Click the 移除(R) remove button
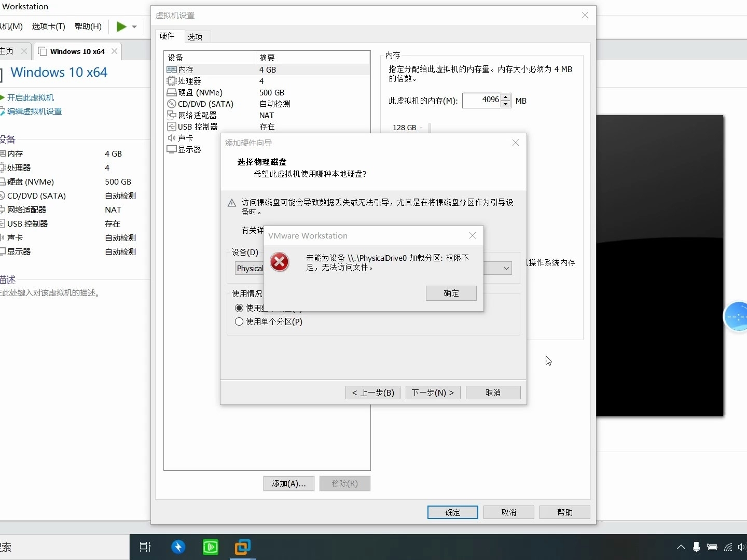 (345, 483)
